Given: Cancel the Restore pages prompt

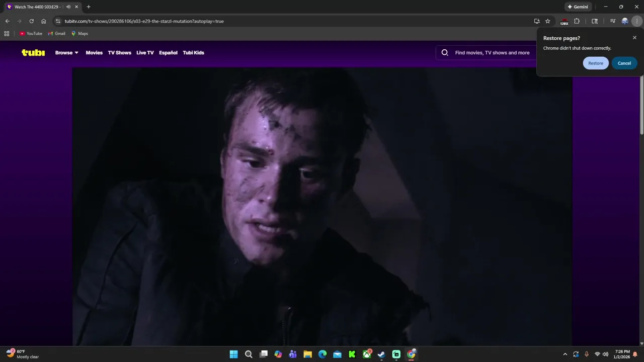Looking at the screenshot, I should [x=624, y=63].
